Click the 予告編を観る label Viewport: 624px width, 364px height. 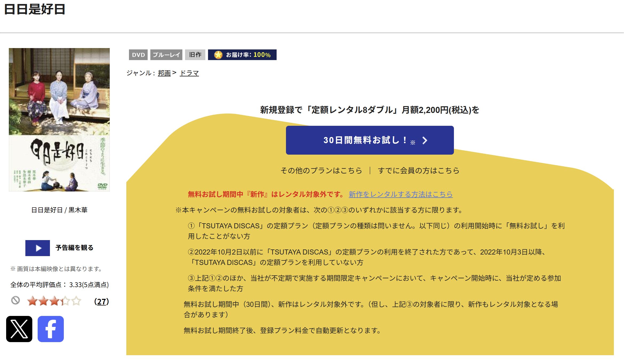(74, 248)
